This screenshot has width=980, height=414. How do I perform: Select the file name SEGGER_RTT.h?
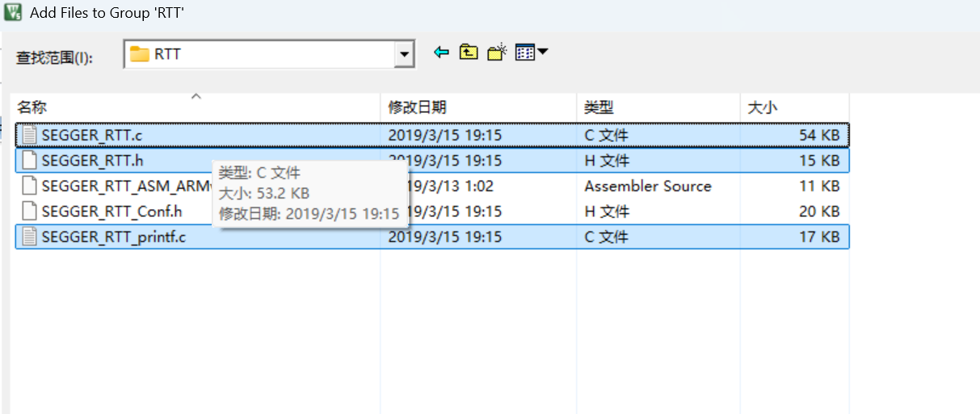click(92, 161)
